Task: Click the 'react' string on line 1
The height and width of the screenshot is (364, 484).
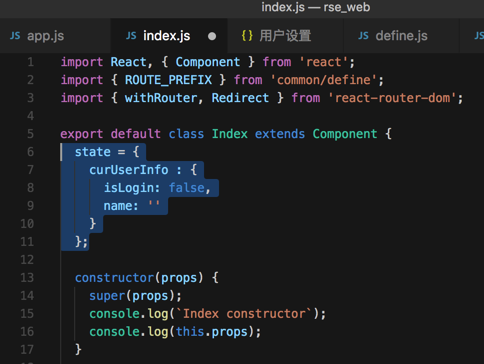Action: pos(324,62)
